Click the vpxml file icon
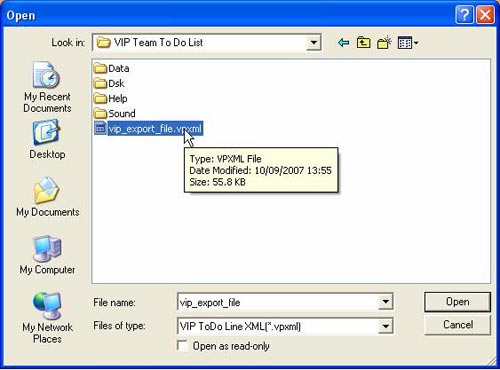500x370 pixels. (x=100, y=129)
